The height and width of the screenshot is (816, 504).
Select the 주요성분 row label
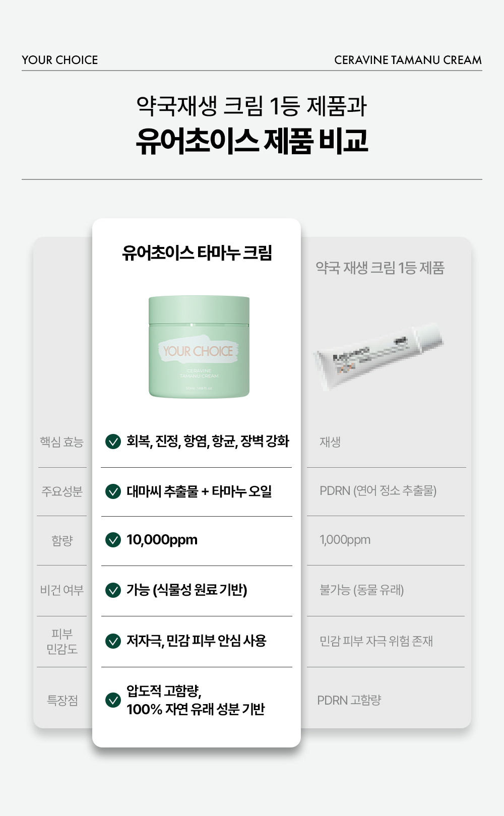tap(61, 491)
